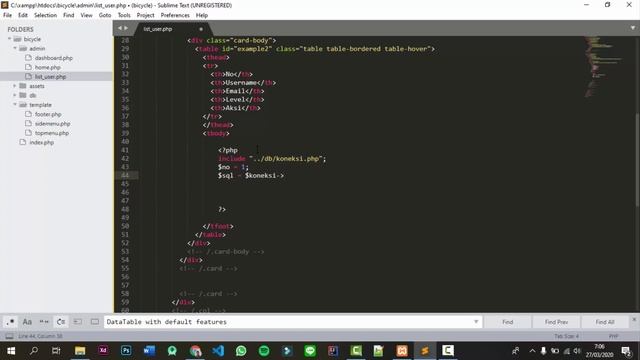640x360 pixels.
Task: Toggle case sensitive search (Aa)
Action: pyautogui.click(x=27, y=322)
